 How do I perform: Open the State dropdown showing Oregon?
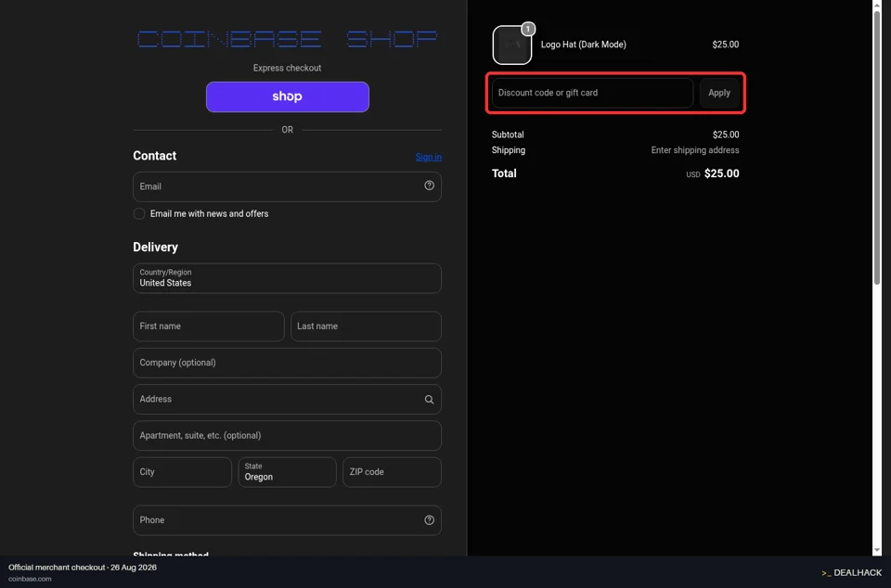click(x=287, y=472)
